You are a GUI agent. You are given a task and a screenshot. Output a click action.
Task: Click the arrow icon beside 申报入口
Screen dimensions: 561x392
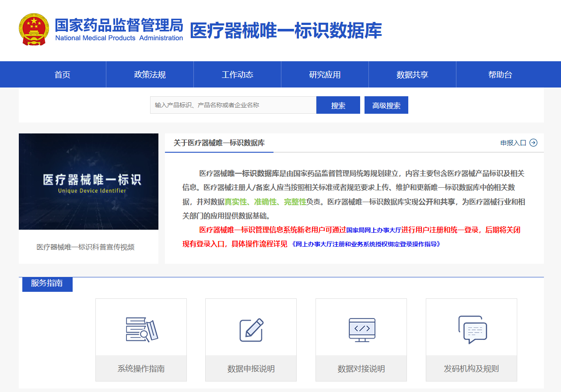[533, 143]
